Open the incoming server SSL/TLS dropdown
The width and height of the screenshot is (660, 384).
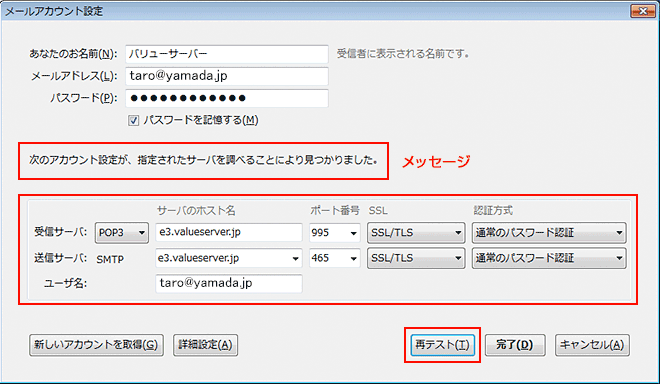pos(416,233)
